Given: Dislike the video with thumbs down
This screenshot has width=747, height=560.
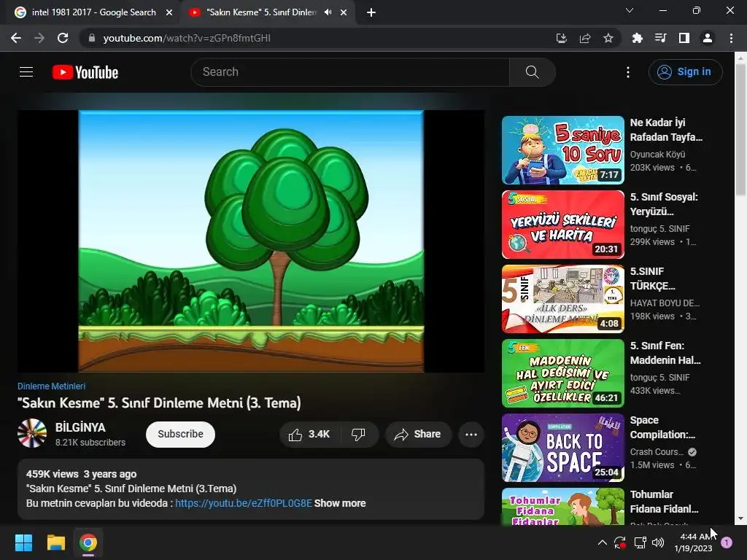Looking at the screenshot, I should (359, 435).
